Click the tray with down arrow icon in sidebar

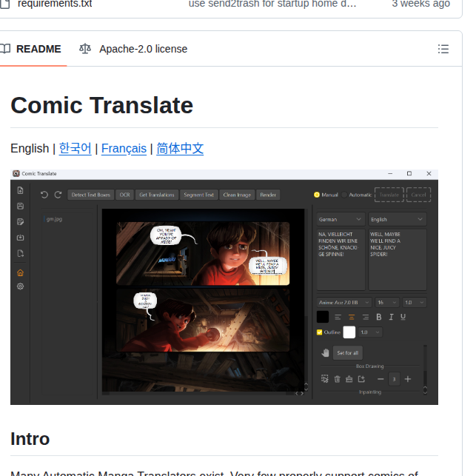click(20, 238)
